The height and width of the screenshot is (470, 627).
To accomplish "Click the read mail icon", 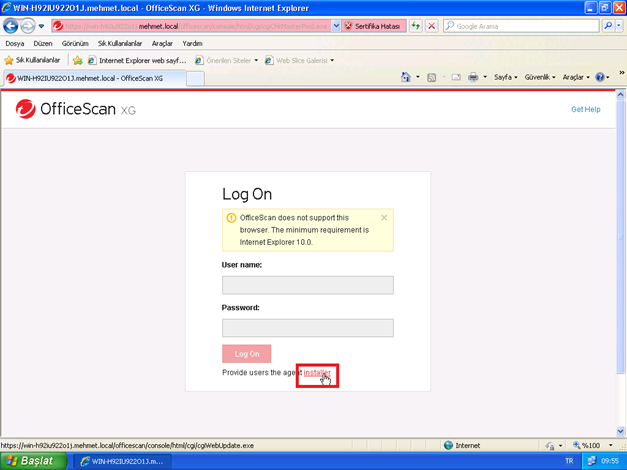I will [x=456, y=77].
